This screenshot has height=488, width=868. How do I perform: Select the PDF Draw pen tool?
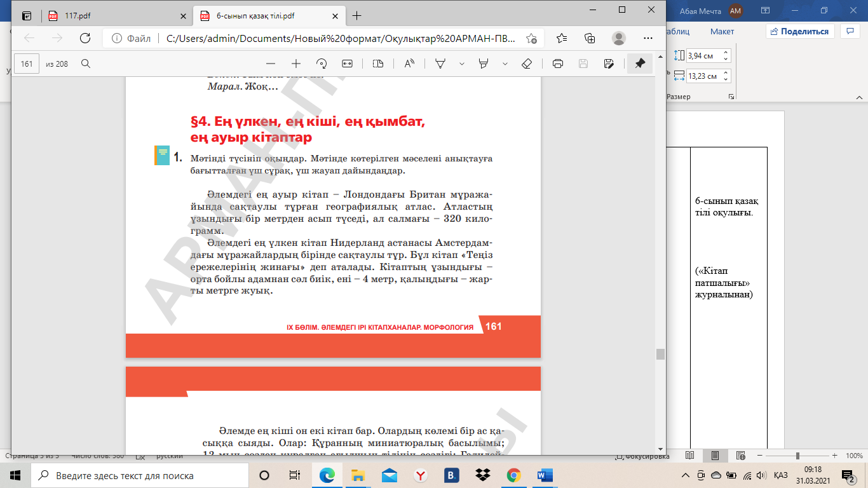(x=440, y=64)
